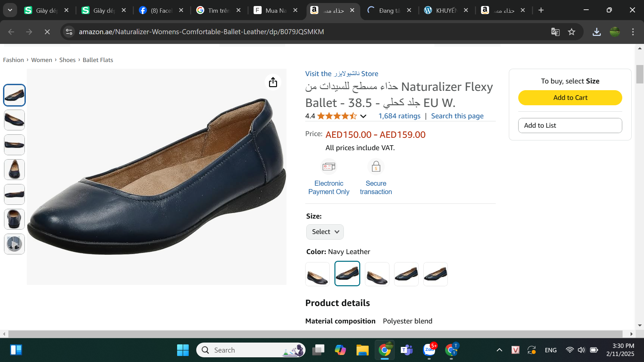Click the share icon on product image
This screenshot has width=644, height=362.
pos(273,82)
